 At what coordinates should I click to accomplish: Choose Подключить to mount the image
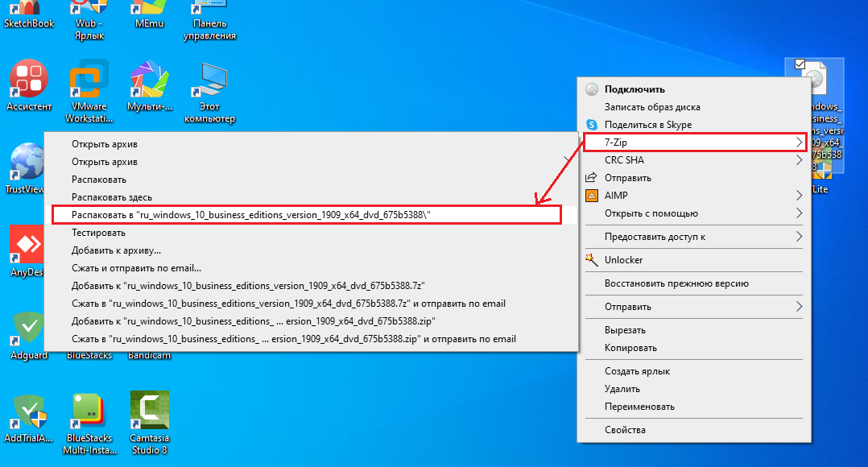tap(694, 89)
